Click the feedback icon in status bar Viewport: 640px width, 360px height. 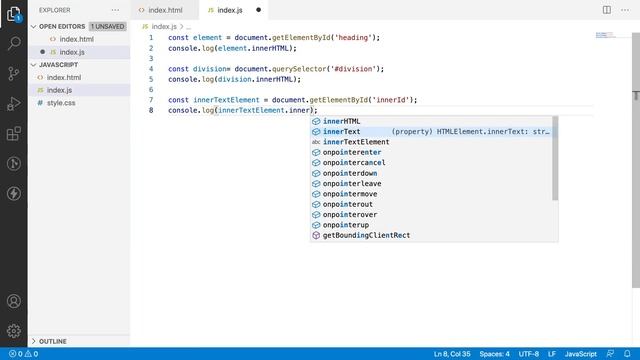coord(610,354)
